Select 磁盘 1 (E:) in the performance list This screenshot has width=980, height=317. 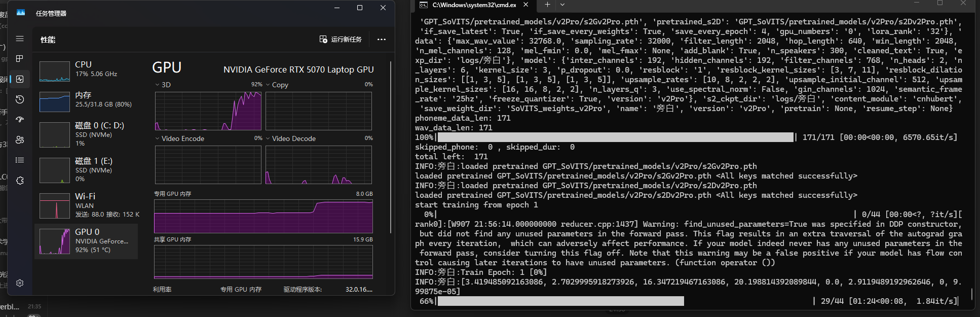pyautogui.click(x=86, y=170)
